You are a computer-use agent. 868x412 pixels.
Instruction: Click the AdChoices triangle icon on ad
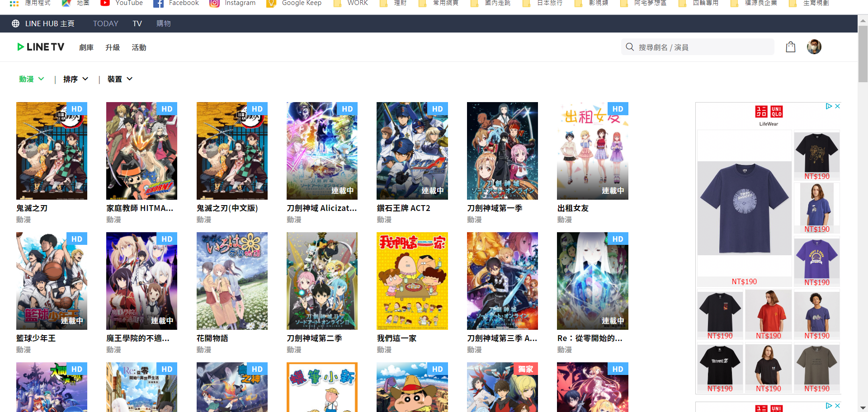click(829, 106)
